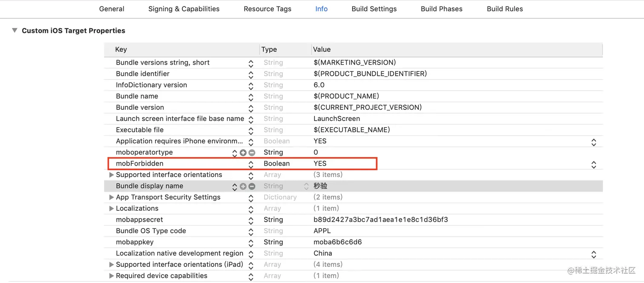The image size is (644, 283).
Task: Expand Supported interface orientations row
Action: pos(111,175)
